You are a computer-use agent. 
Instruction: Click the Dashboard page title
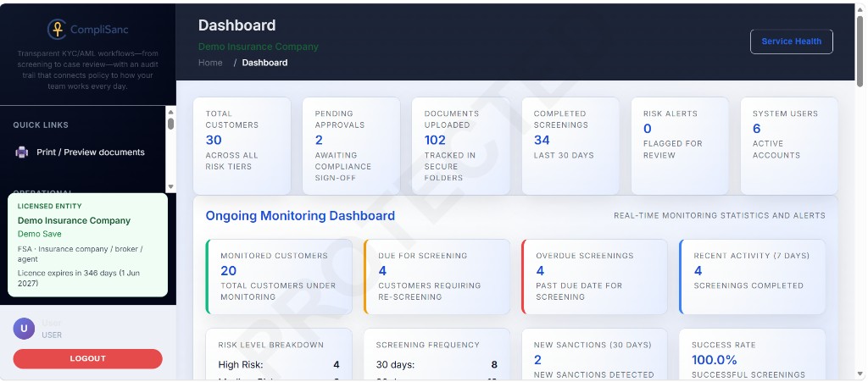click(237, 25)
